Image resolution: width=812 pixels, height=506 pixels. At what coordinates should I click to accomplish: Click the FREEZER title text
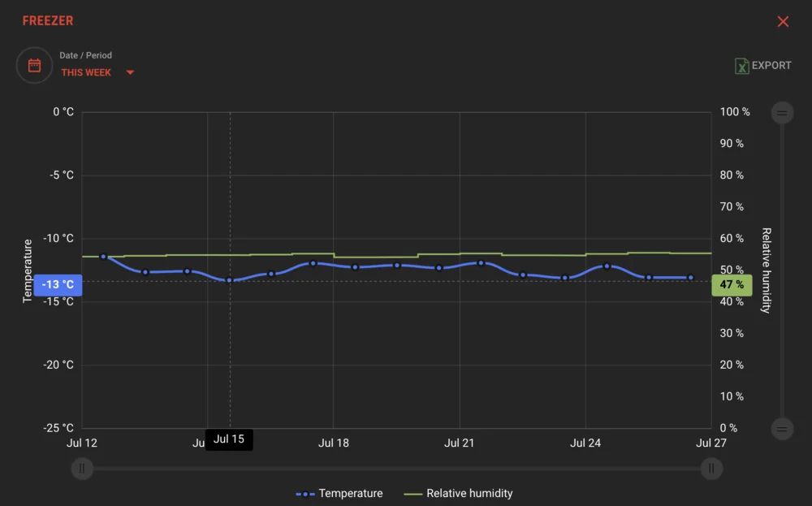(48, 21)
